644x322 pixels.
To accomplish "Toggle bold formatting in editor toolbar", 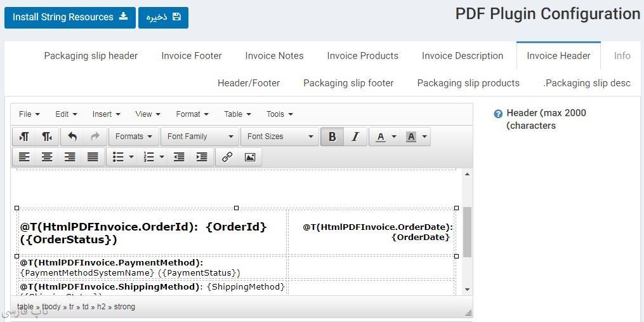I will click(x=332, y=137).
